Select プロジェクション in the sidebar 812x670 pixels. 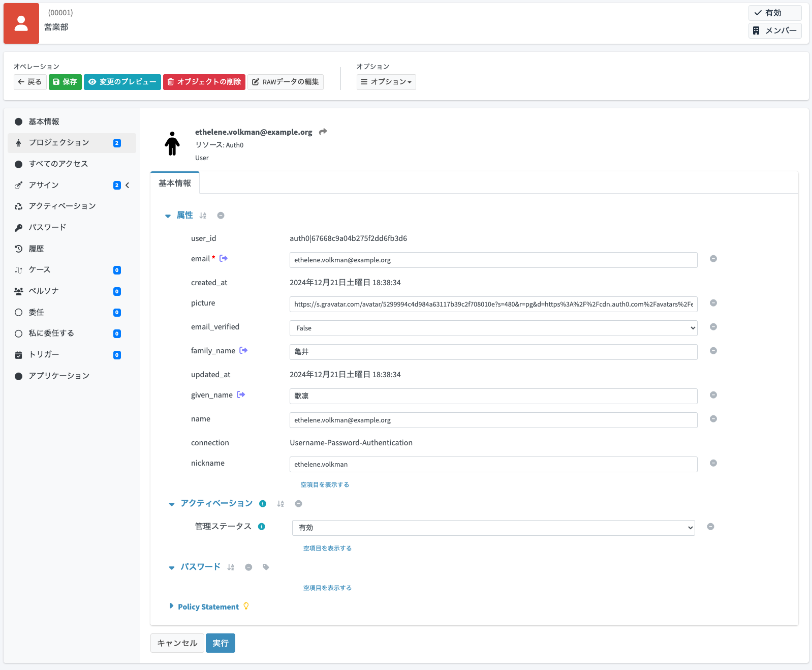tap(72, 143)
